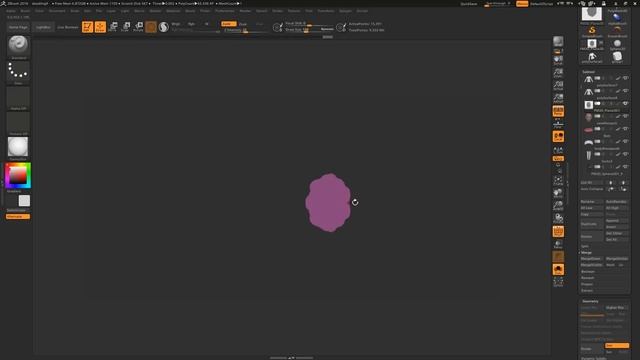The height and width of the screenshot is (360, 640).
Task: Click the QuickSave button
Action: (x=469, y=4)
